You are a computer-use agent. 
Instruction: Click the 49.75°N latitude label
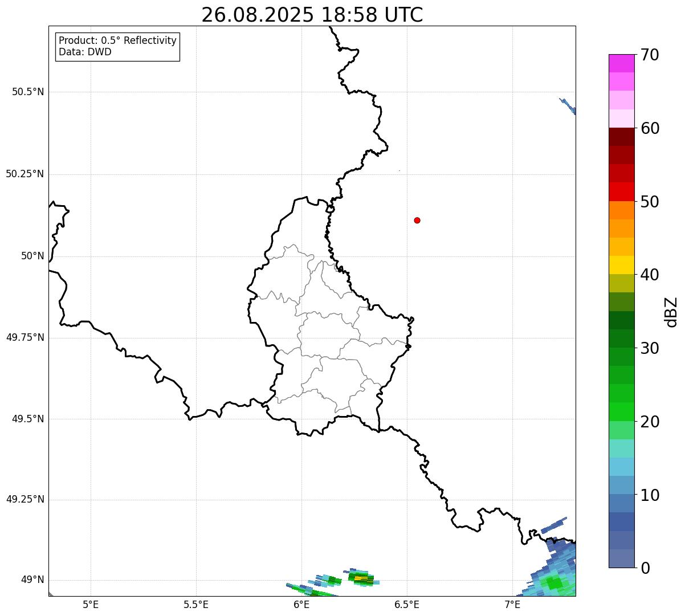[25, 337]
